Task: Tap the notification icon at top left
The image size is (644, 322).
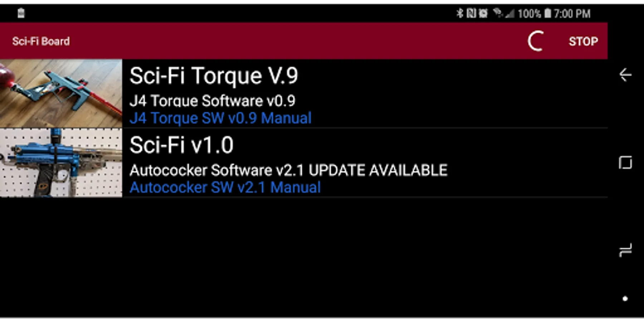Action: (21, 13)
